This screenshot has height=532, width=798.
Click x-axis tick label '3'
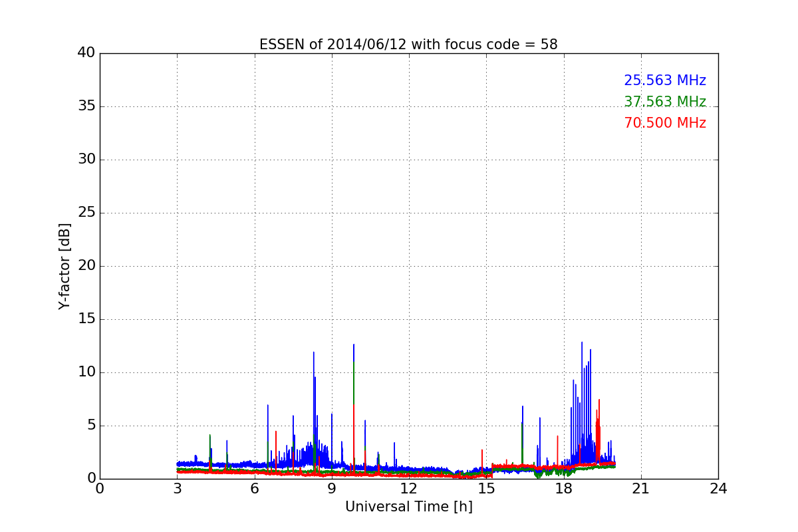[177, 489]
